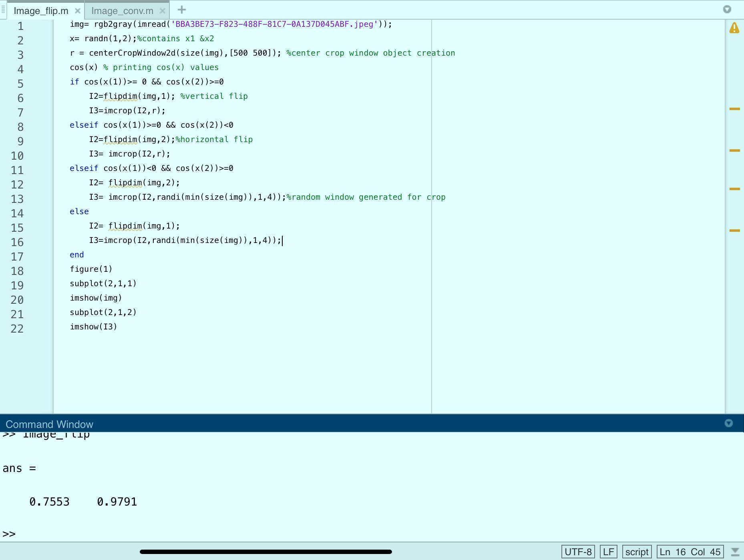Expand the Command Window options menu
Image resolution: width=744 pixels, height=560 pixels.
[728, 424]
